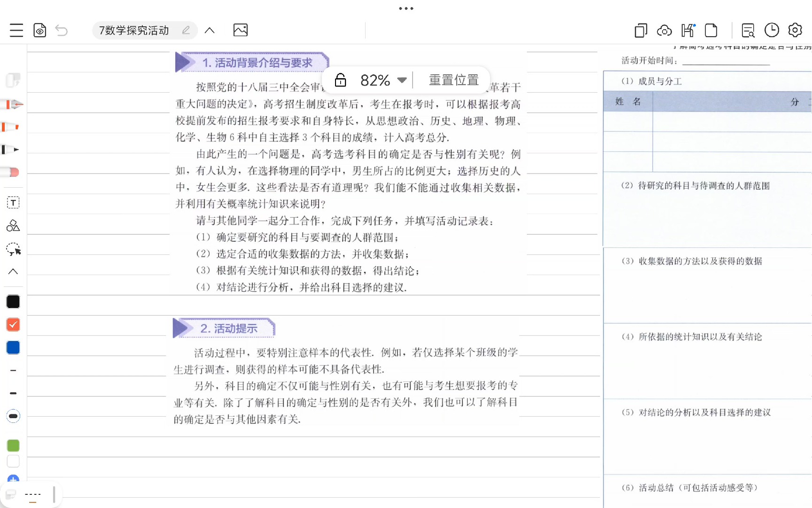Select the text box tool
Image resolution: width=812 pixels, height=508 pixels.
13,203
